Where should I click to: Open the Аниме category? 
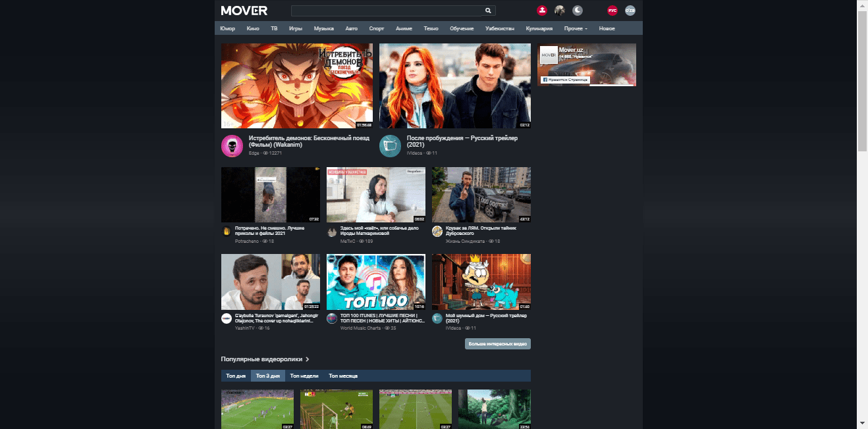[404, 29]
